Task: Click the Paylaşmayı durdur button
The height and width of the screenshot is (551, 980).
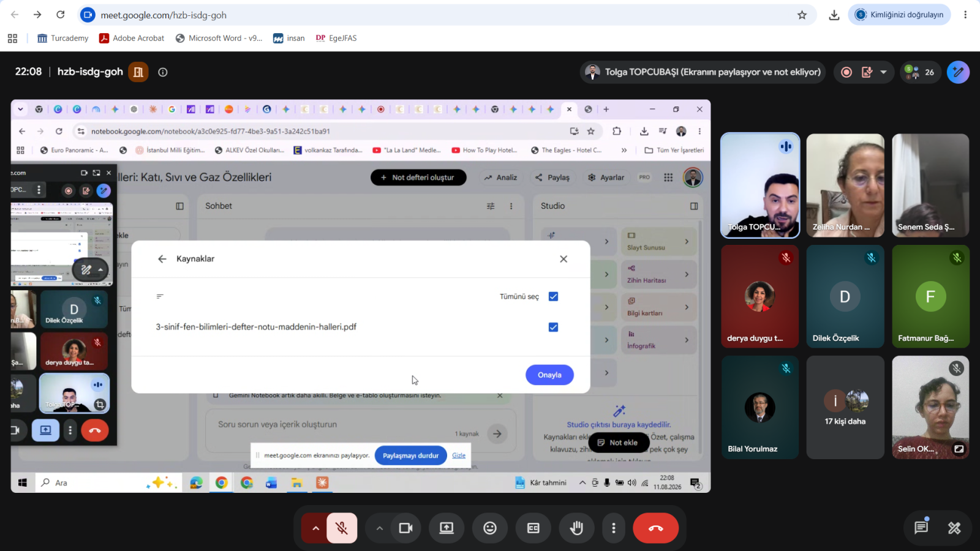Action: point(411,455)
